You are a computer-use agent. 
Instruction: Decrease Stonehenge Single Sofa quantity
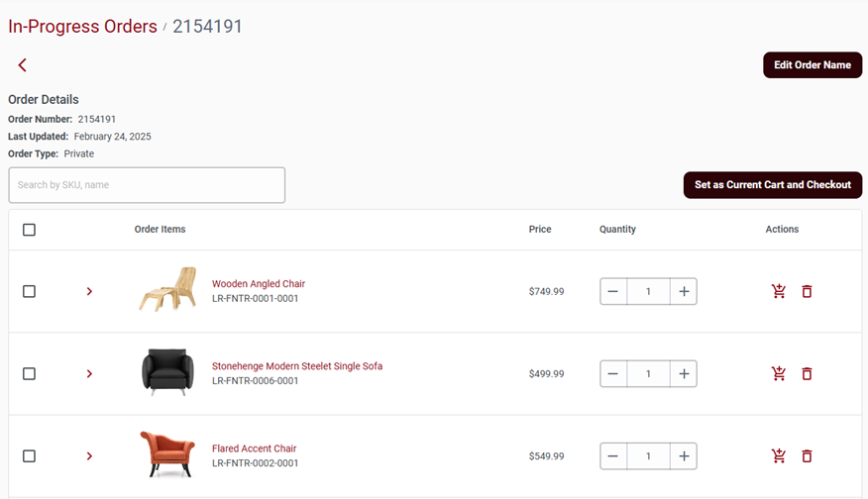click(x=613, y=373)
